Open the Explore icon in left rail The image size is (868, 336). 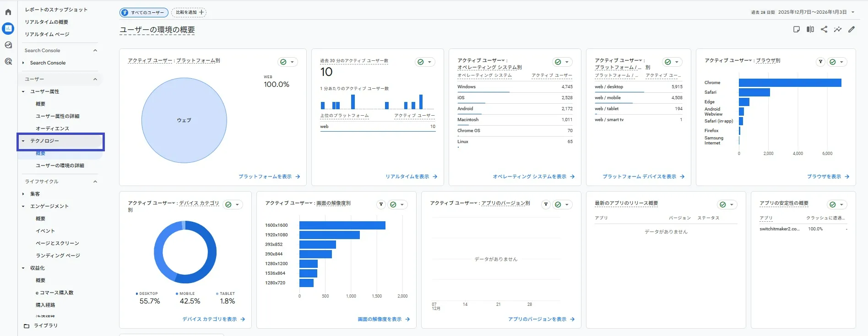coord(8,45)
